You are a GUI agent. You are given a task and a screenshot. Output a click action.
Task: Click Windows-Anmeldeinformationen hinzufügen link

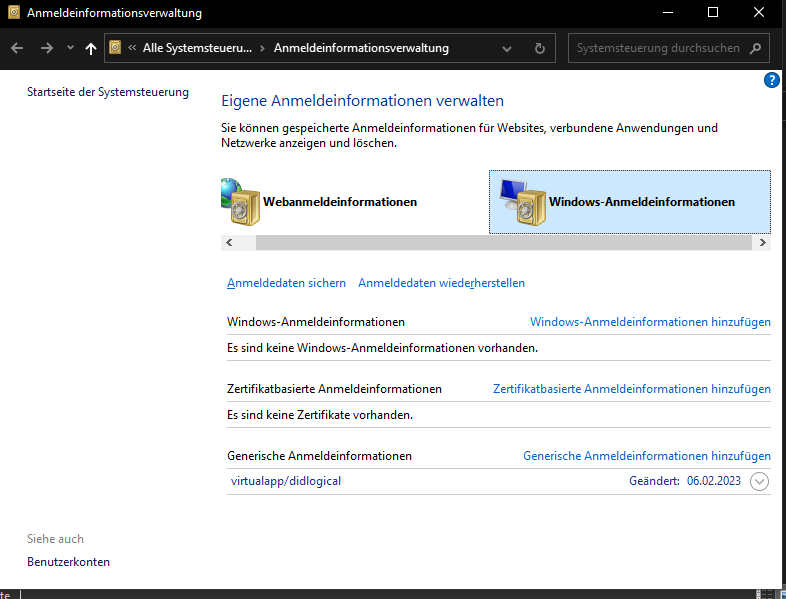pos(650,322)
